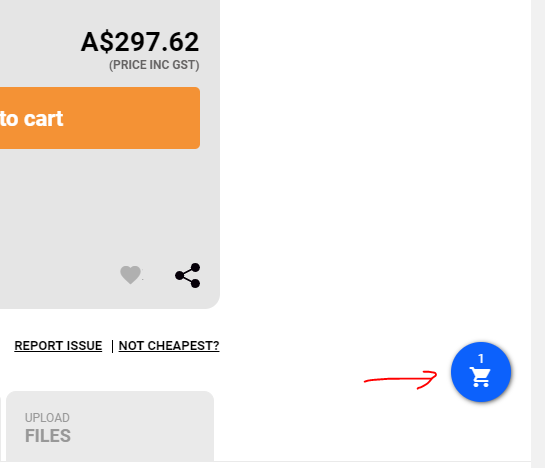Click the A$297.62 price amount

pyautogui.click(x=140, y=42)
